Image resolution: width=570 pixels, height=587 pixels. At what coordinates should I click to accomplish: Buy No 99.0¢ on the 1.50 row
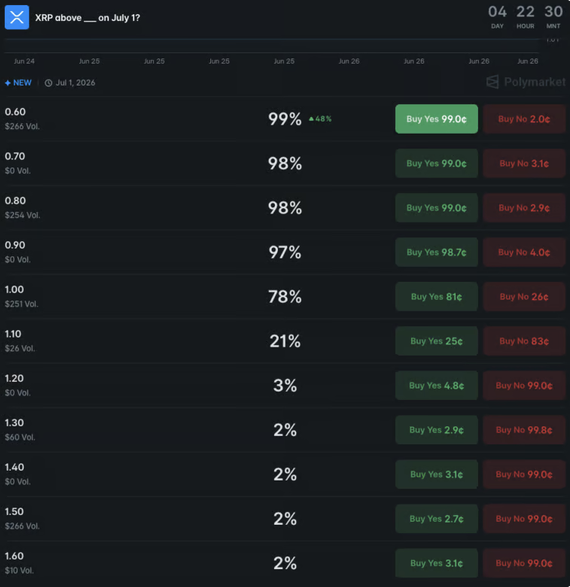[524, 519]
